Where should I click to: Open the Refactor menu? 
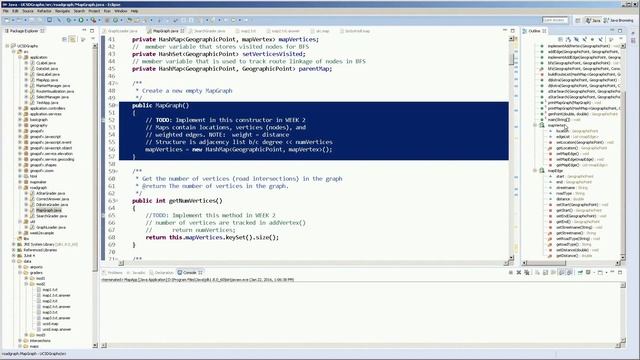(x=44, y=11)
